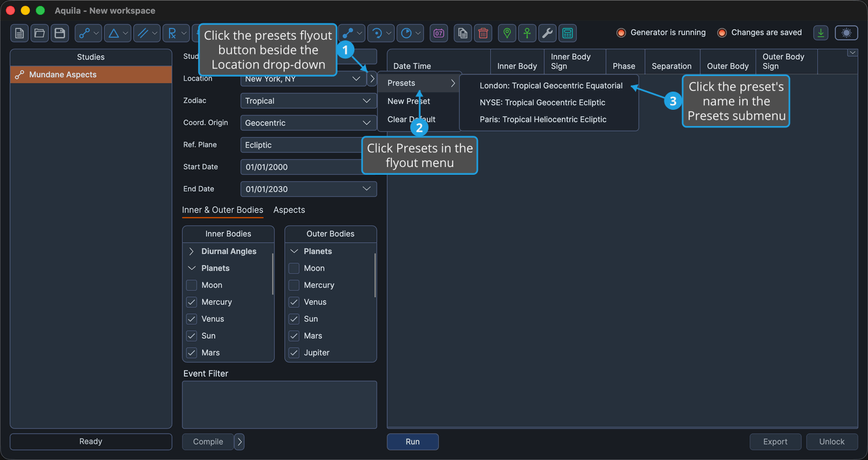The width and height of the screenshot is (868, 460).
Task: Open the results table column chooser icon
Action: tap(852, 53)
